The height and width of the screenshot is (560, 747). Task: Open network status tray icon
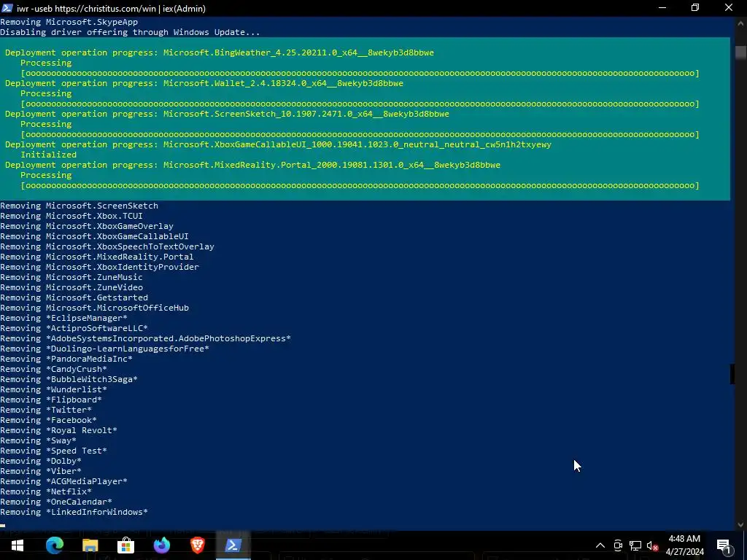(635, 545)
